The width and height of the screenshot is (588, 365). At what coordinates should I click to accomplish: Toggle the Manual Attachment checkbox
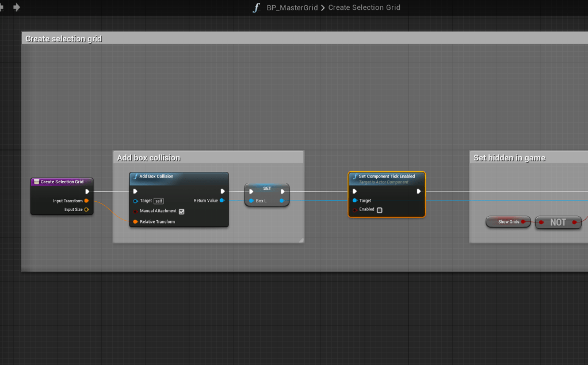[x=181, y=212]
